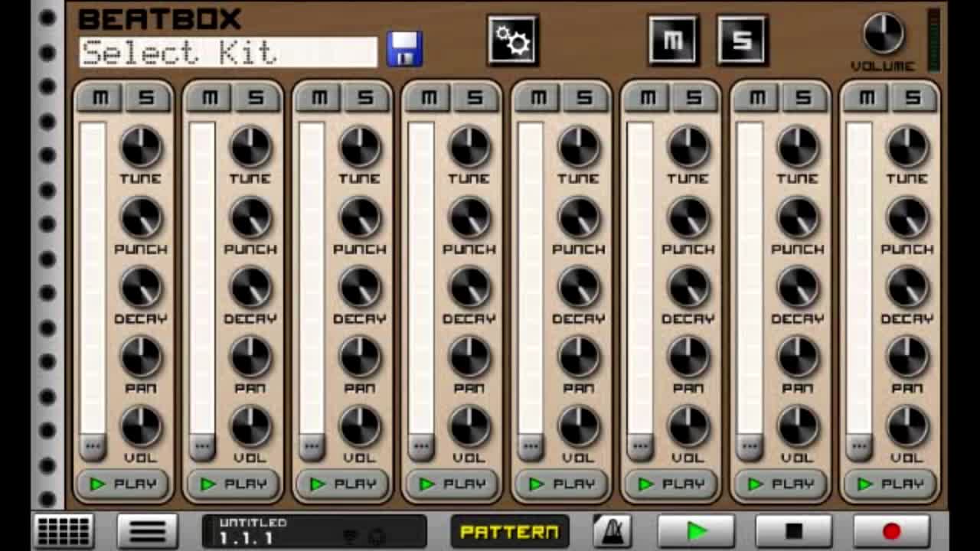Viewport: 980px width, 551px height.
Task: Solo the first drum channel
Action: [147, 98]
